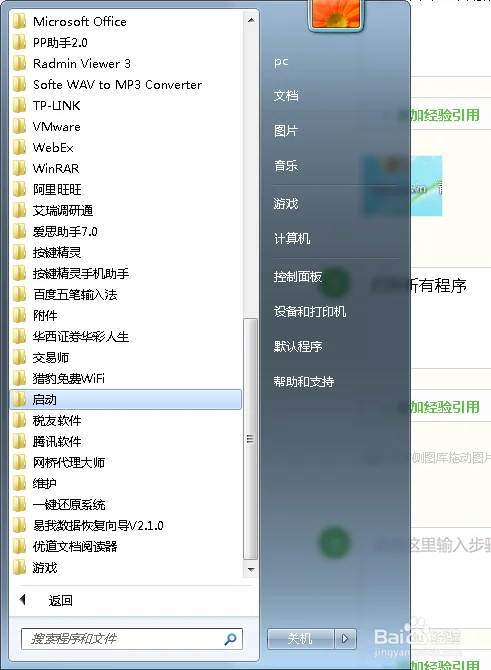The width and height of the screenshot is (491, 670).
Task: Open the Microsoft Office folder icon
Action: [x=19, y=21]
